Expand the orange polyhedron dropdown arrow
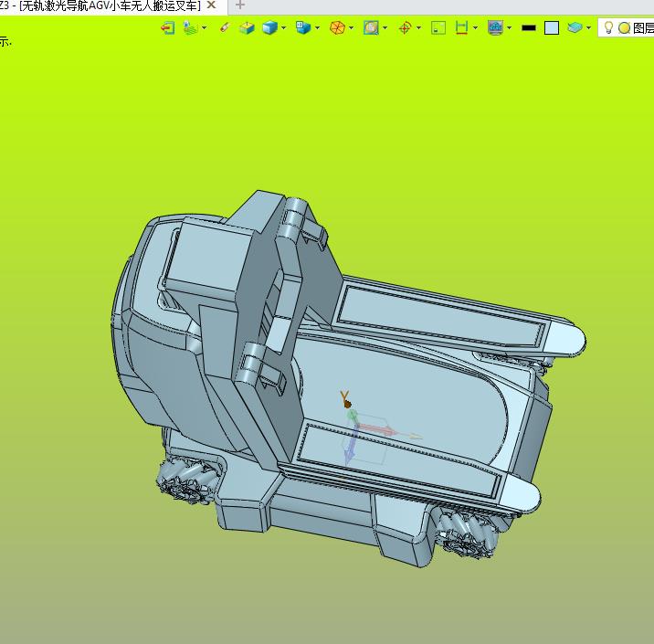 [x=351, y=28]
